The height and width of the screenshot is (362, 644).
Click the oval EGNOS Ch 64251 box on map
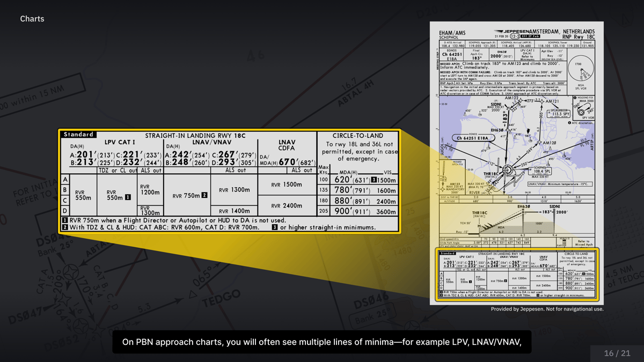tap(473, 138)
